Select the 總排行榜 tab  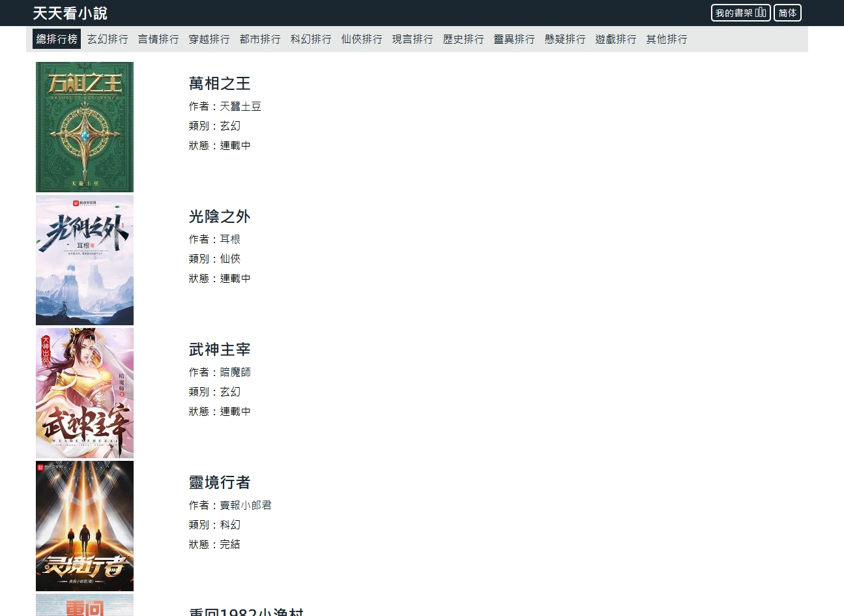point(57,39)
